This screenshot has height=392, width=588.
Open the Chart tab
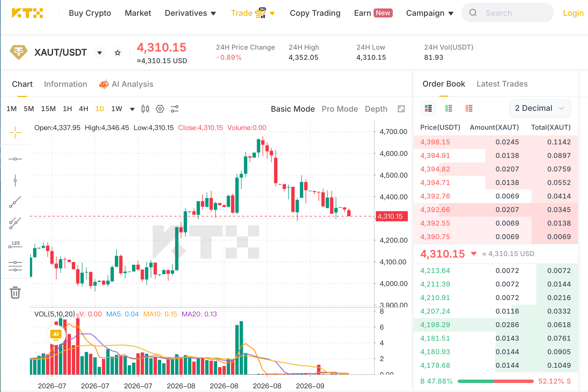click(x=22, y=84)
